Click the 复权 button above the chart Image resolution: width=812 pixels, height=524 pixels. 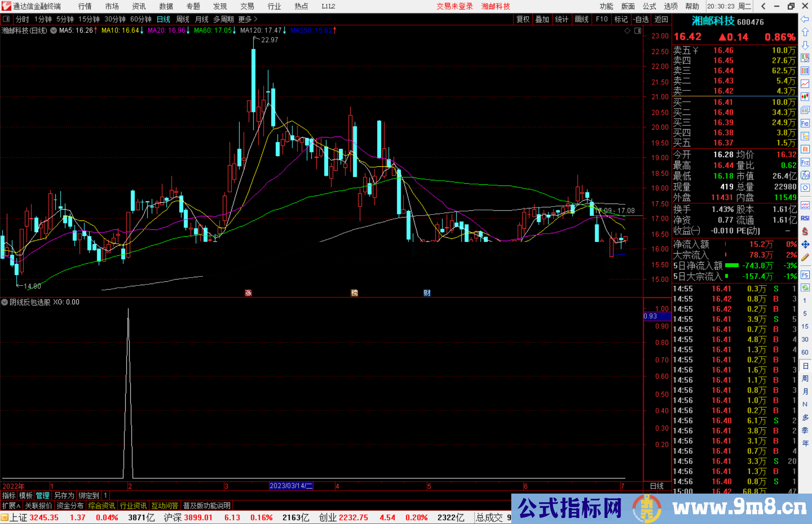point(523,19)
